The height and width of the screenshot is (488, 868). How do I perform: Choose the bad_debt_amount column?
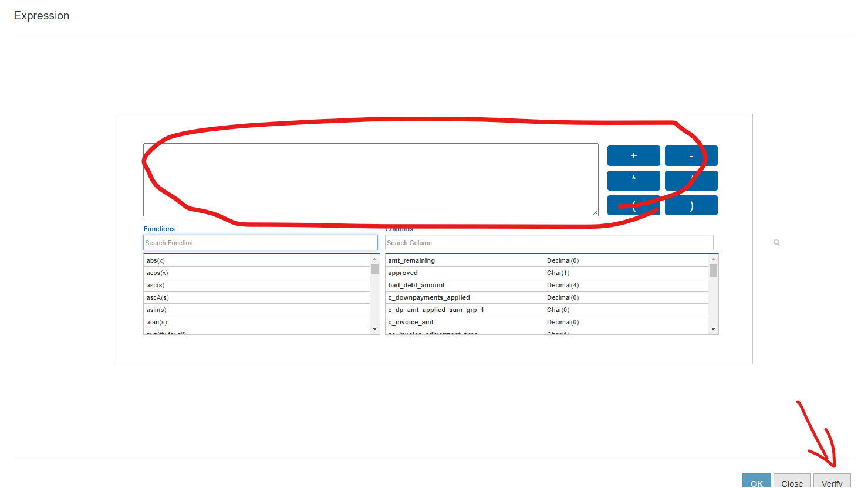tap(416, 285)
